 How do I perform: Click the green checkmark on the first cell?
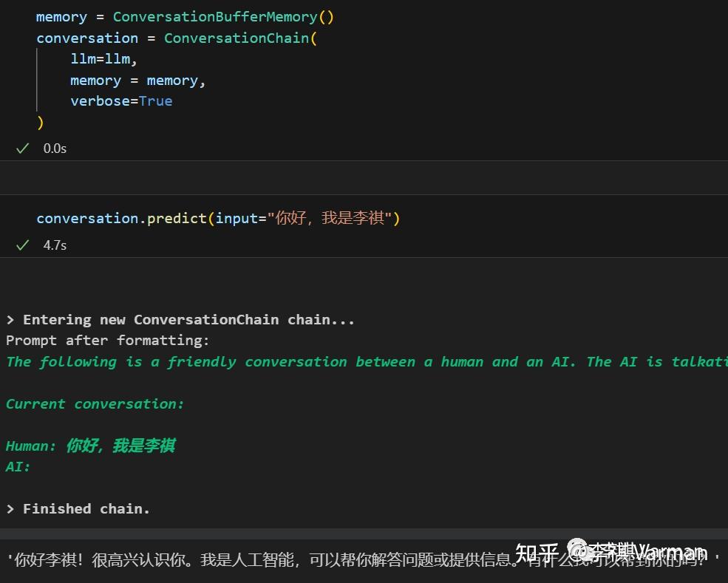[x=22, y=148]
